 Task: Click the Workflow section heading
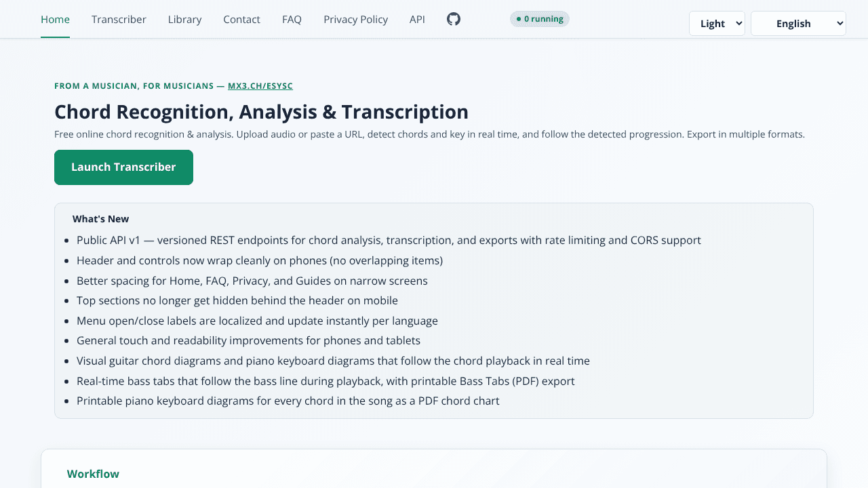[93, 474]
